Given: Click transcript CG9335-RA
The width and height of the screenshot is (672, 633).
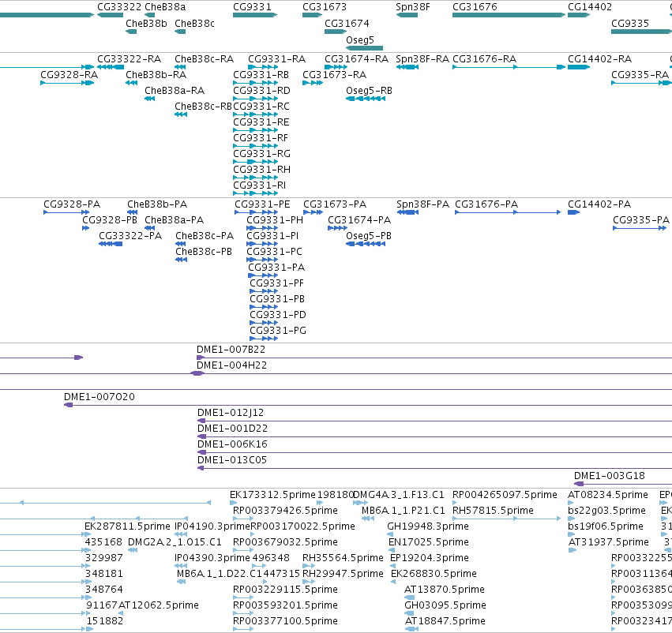Looking at the screenshot, I should pyautogui.click(x=640, y=75).
